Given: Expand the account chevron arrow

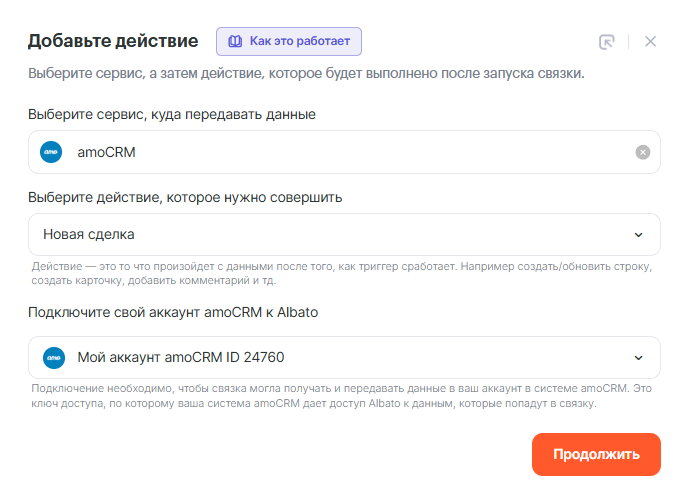Looking at the screenshot, I should (x=639, y=358).
